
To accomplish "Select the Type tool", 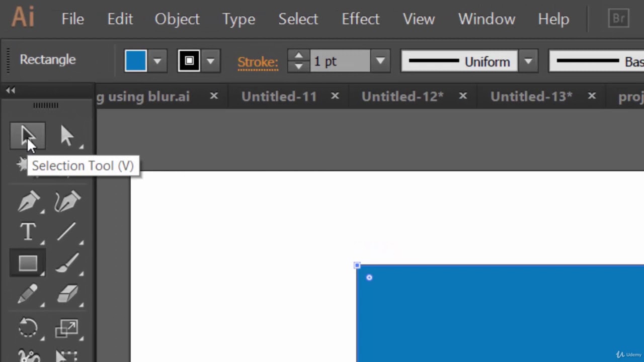I will pyautogui.click(x=28, y=232).
